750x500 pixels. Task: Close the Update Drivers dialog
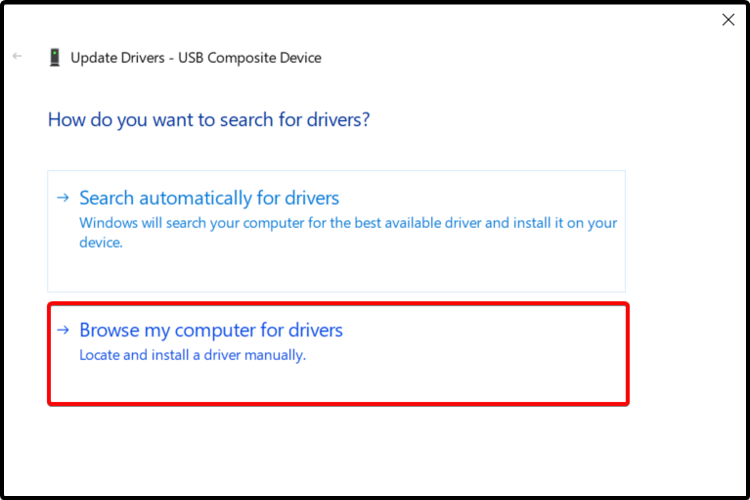[x=728, y=19]
